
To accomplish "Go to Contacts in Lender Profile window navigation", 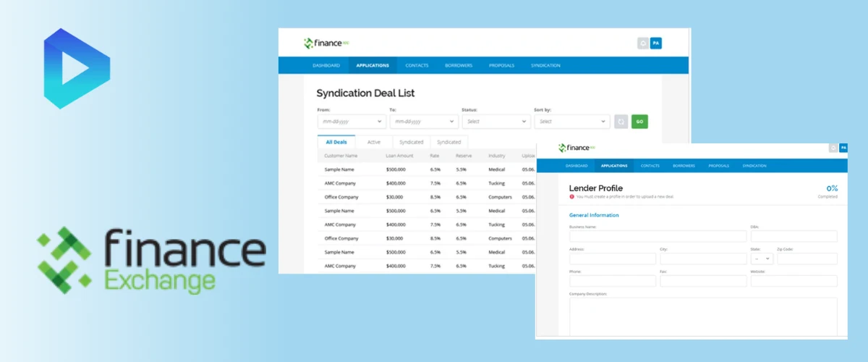I will tap(650, 166).
